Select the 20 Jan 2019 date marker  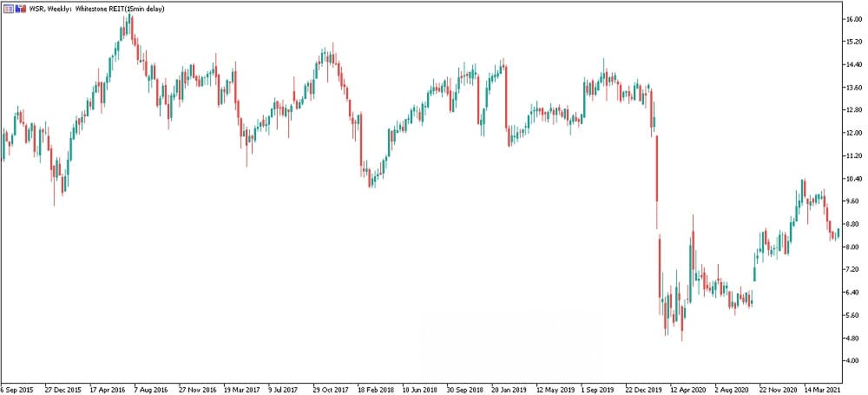click(510, 390)
